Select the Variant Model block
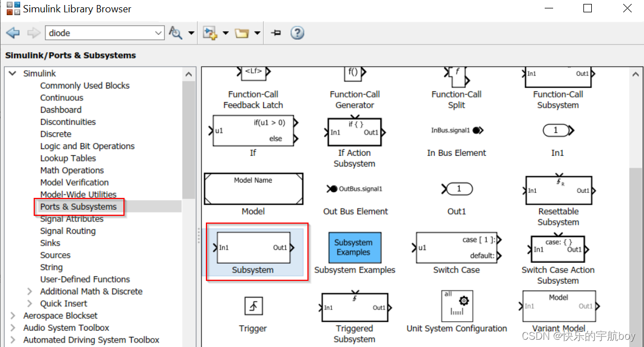 tap(559, 306)
